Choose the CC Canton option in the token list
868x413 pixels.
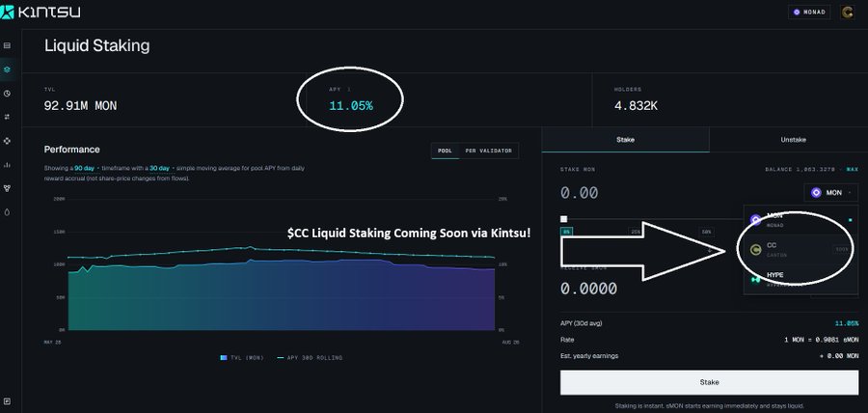click(800, 250)
